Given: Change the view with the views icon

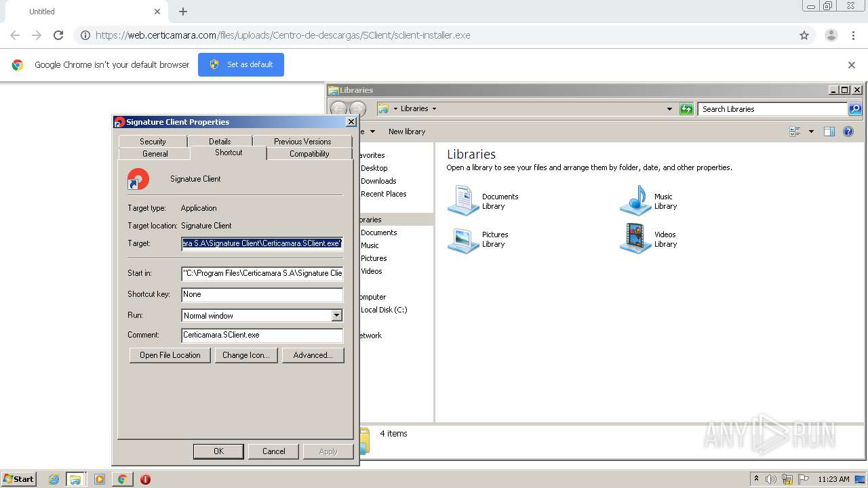Looking at the screenshot, I should 795,131.
